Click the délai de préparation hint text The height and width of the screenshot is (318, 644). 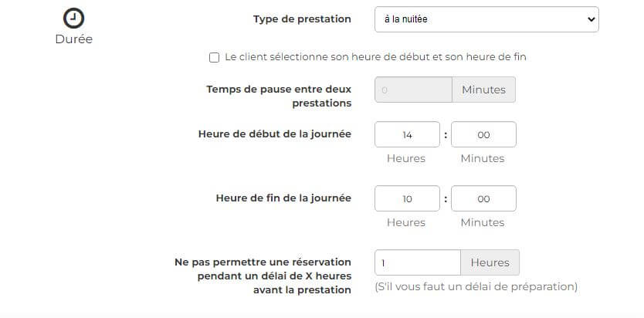tap(476, 286)
